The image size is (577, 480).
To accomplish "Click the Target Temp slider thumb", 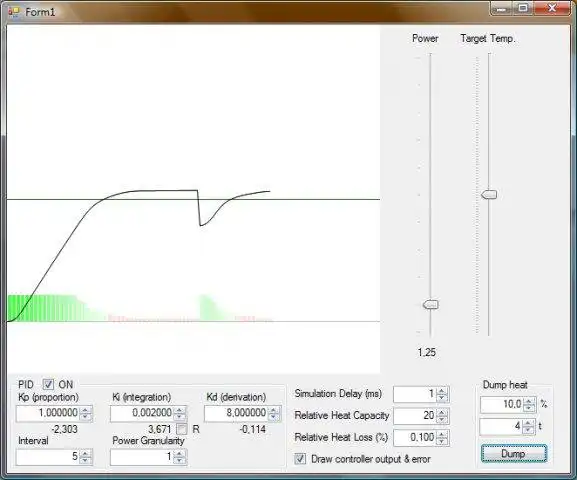I will pyautogui.click(x=489, y=194).
